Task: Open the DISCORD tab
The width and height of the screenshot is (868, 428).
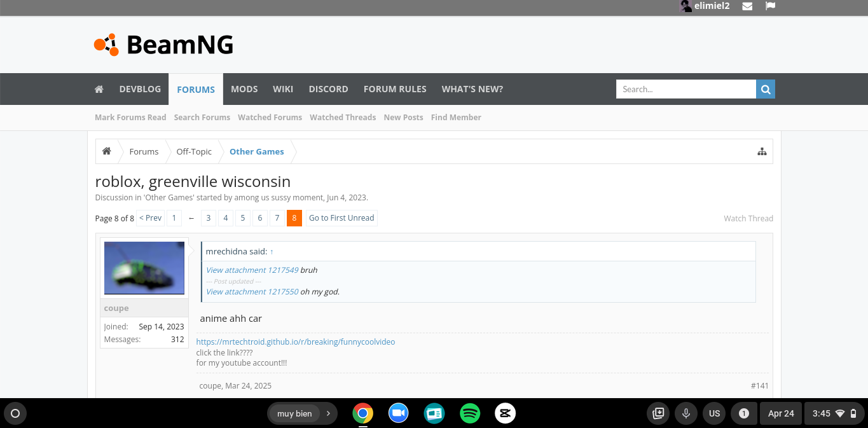Action: click(x=328, y=89)
